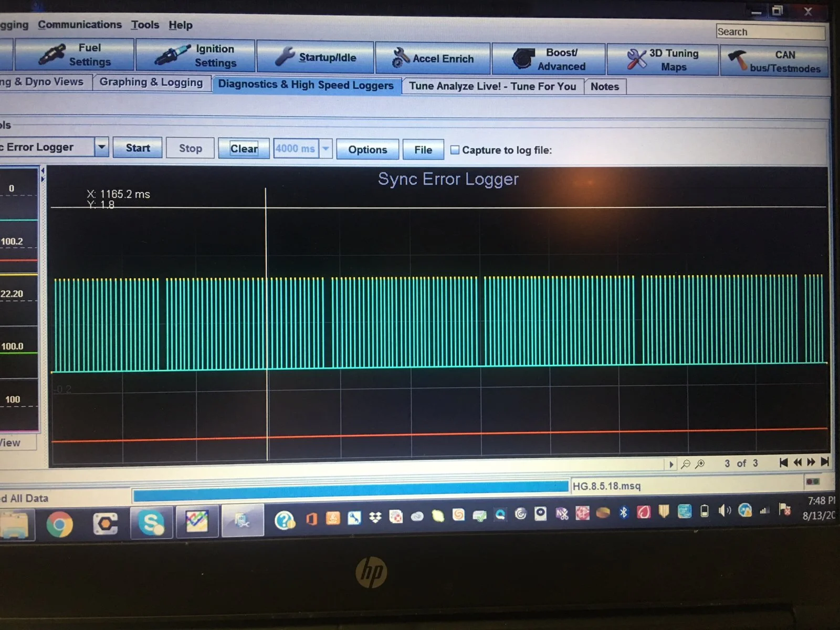
Task: Open the 4000 ms interval dropdown
Action: click(x=325, y=149)
